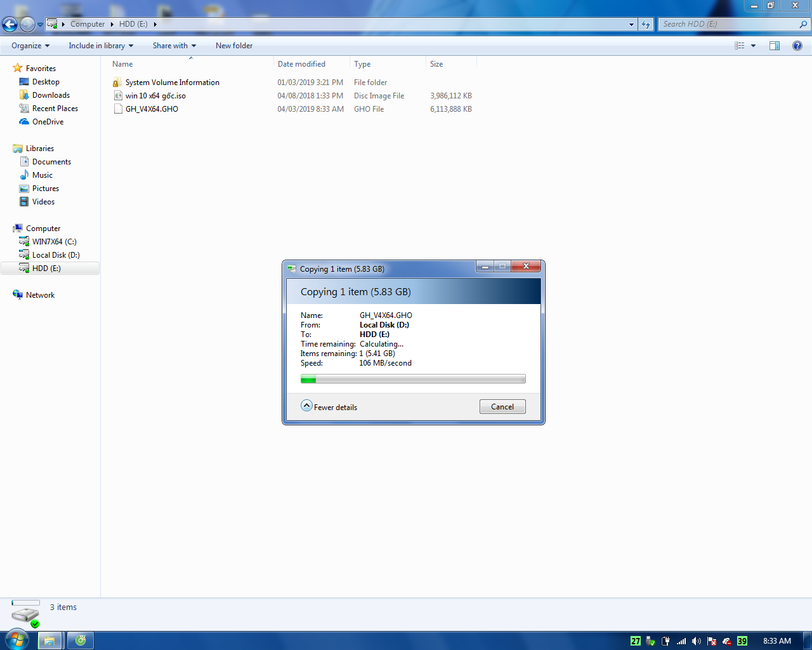
Task: Open the Organize menu
Action: 30,46
